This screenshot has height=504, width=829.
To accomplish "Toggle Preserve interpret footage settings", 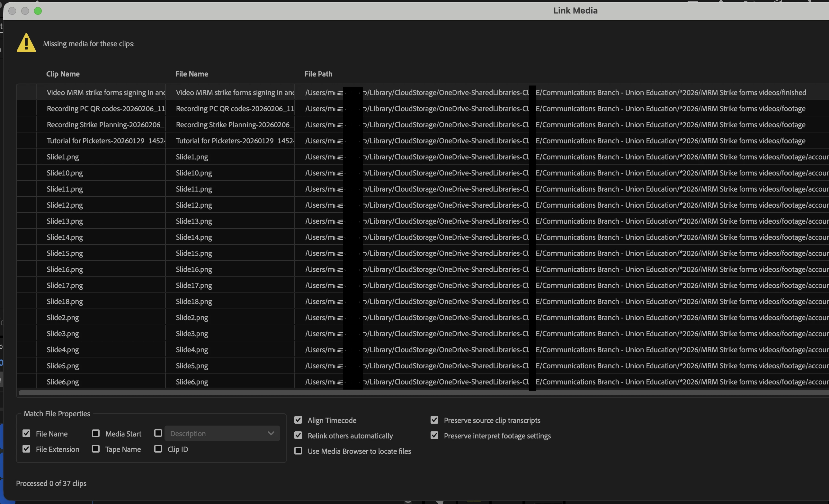I will click(x=434, y=435).
